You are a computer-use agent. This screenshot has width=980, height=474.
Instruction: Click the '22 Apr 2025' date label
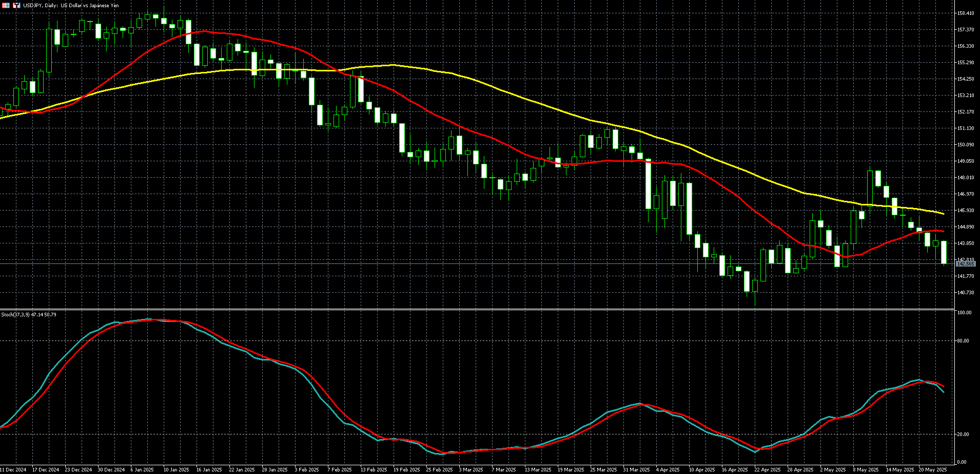[768, 470]
